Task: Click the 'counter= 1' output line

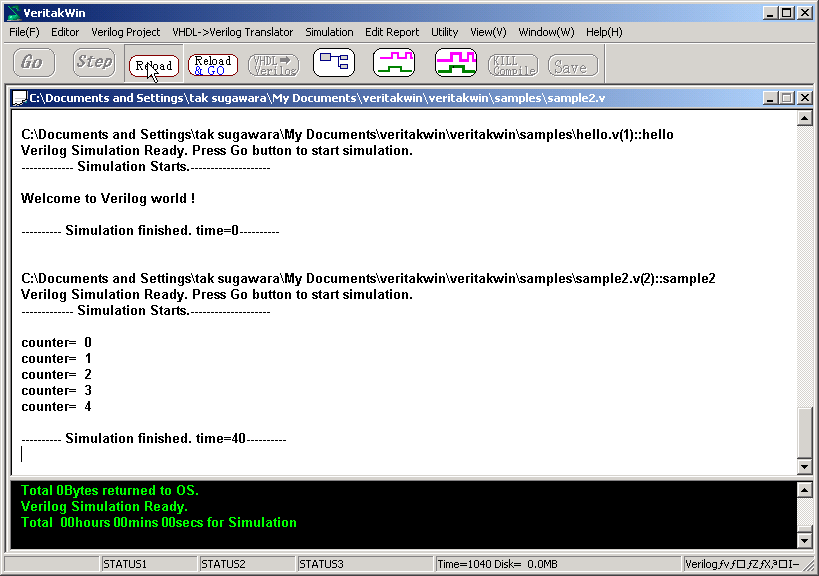Action: tap(56, 359)
